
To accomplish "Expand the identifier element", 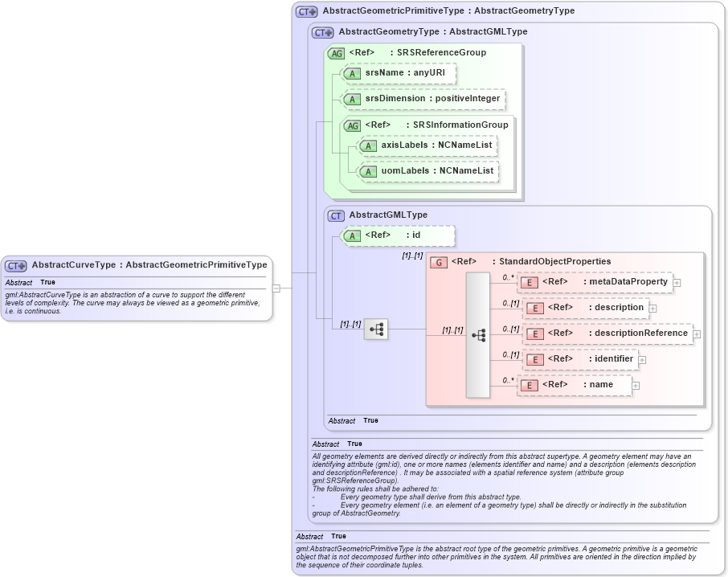I will click(x=642, y=360).
